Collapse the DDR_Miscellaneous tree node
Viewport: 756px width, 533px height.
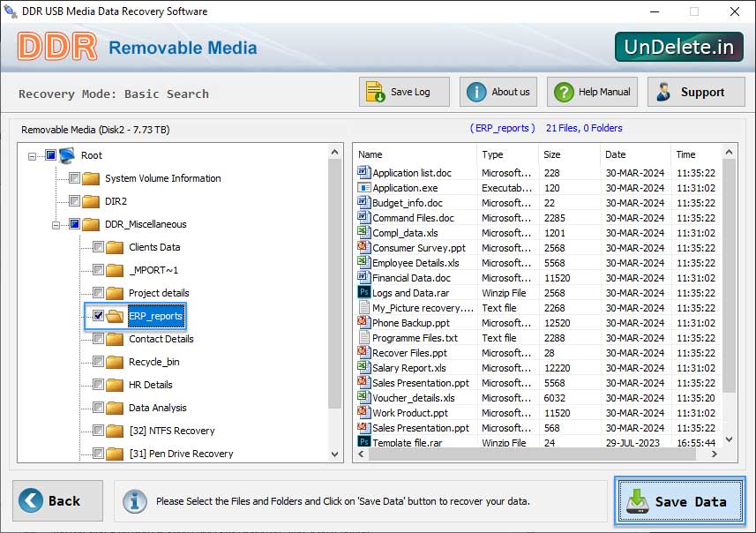coord(56,225)
